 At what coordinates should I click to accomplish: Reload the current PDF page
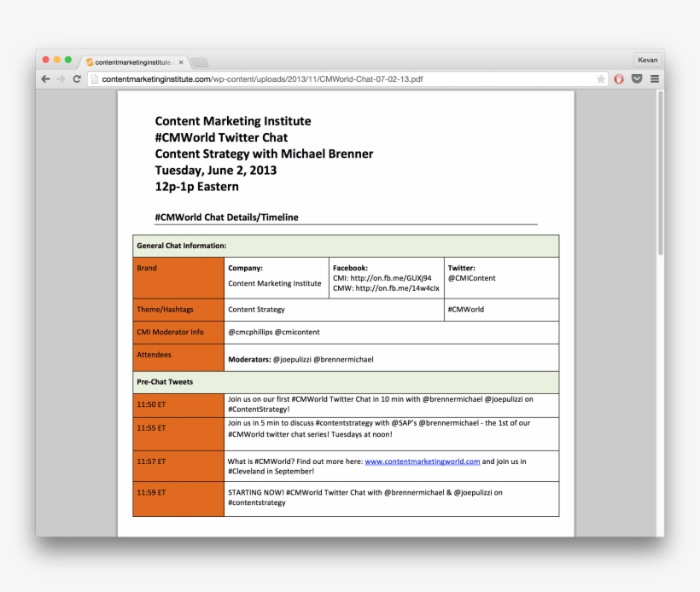coord(77,79)
